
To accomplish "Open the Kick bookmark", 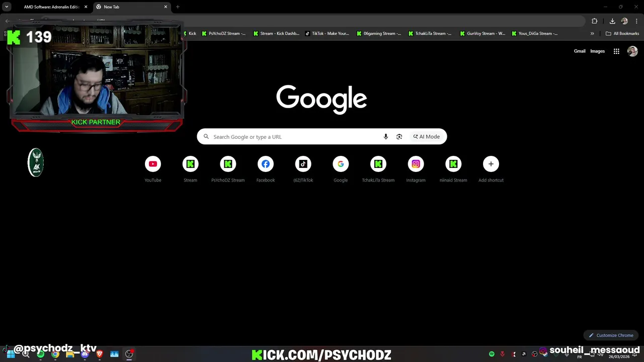I will click(x=190, y=34).
